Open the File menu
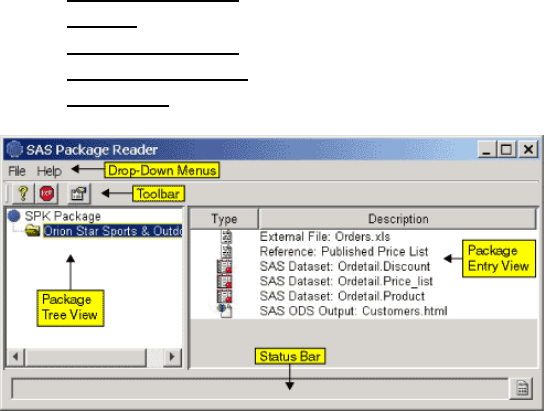 coord(17,171)
